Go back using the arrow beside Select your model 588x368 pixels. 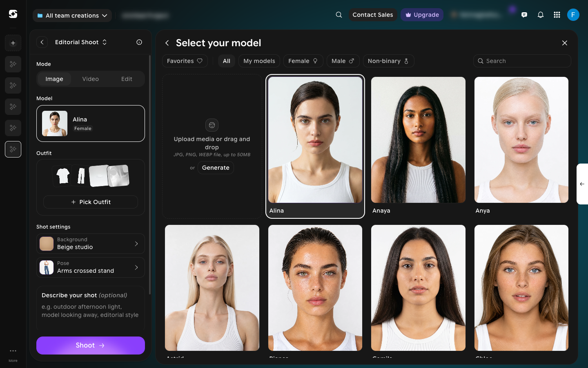point(167,43)
